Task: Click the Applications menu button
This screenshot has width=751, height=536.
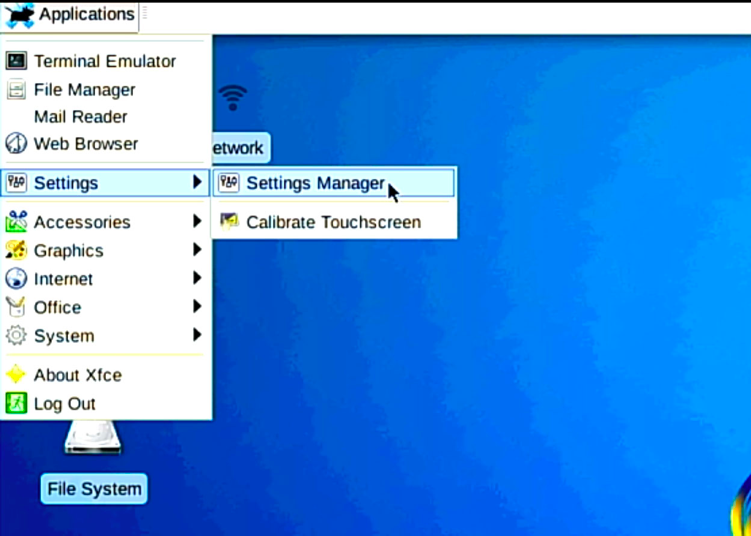Action: coord(70,15)
